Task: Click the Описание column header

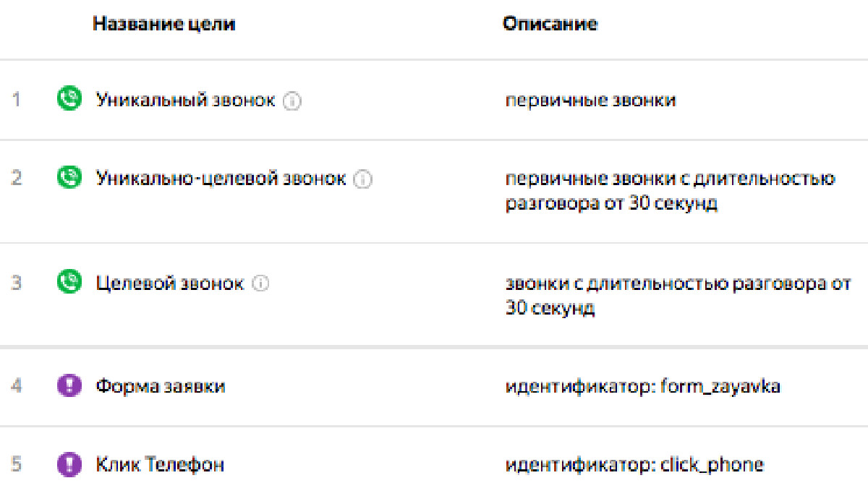Action: (550, 24)
